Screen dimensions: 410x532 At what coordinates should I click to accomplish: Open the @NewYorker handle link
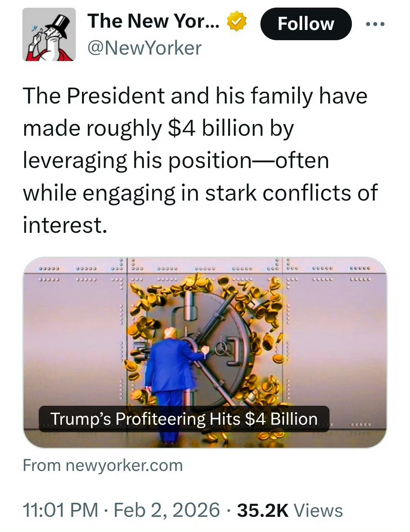144,48
